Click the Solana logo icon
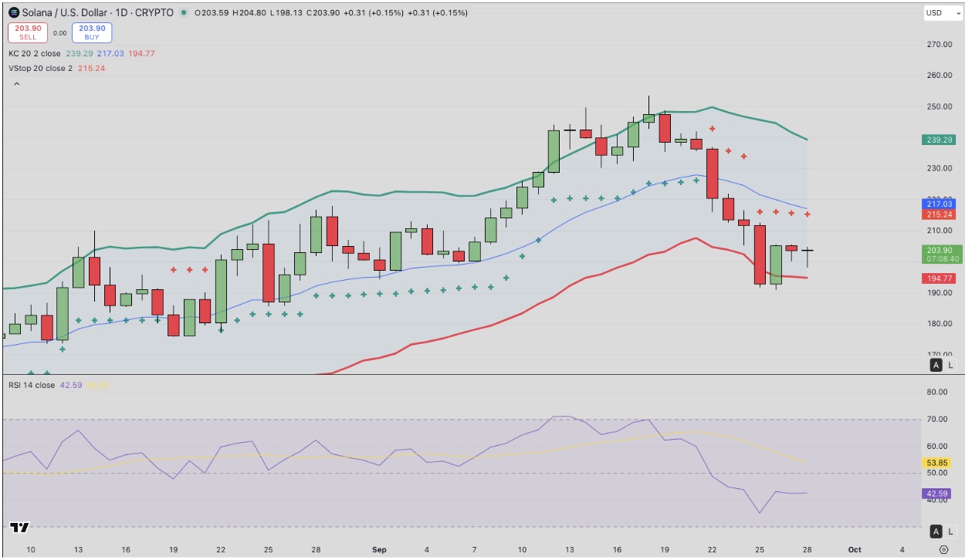The width and height of the screenshot is (965, 560). point(13,12)
